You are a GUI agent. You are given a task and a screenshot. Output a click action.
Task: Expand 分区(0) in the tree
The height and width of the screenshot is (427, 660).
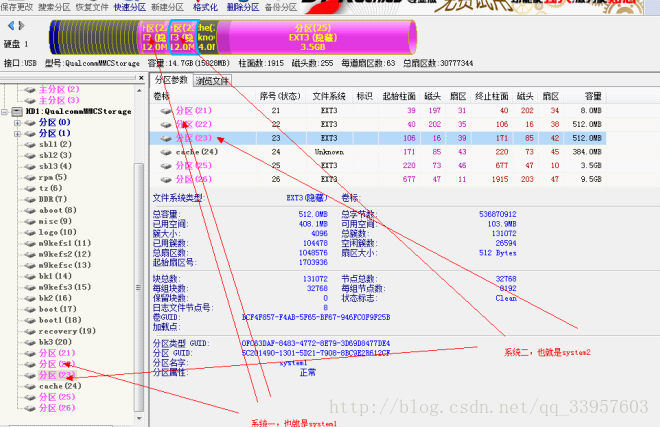click(x=17, y=123)
